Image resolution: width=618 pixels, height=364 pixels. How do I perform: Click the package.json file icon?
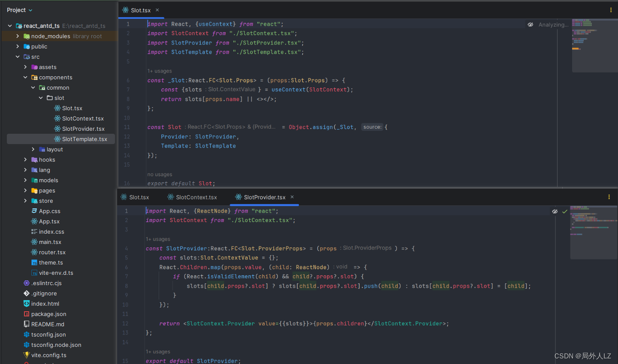coord(27,314)
